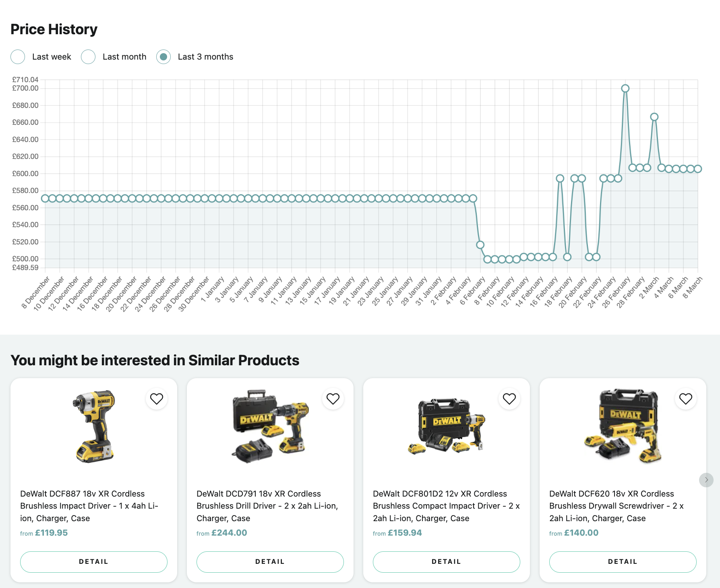Click the Price History heading
The width and height of the screenshot is (720, 588).
tap(54, 29)
